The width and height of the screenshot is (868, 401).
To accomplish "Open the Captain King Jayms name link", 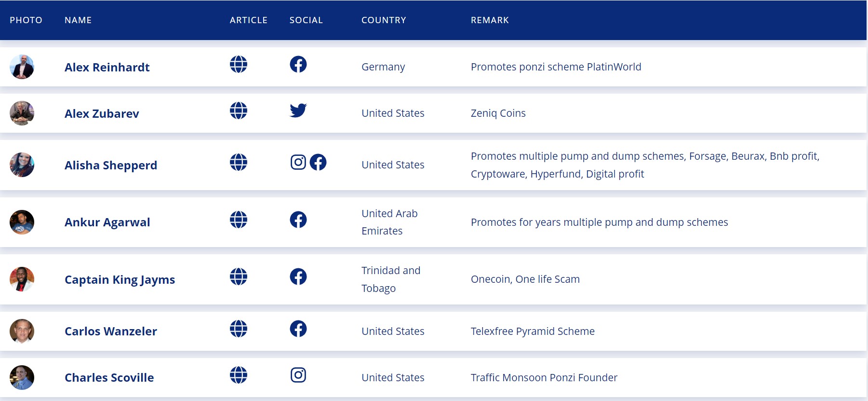I will (120, 280).
